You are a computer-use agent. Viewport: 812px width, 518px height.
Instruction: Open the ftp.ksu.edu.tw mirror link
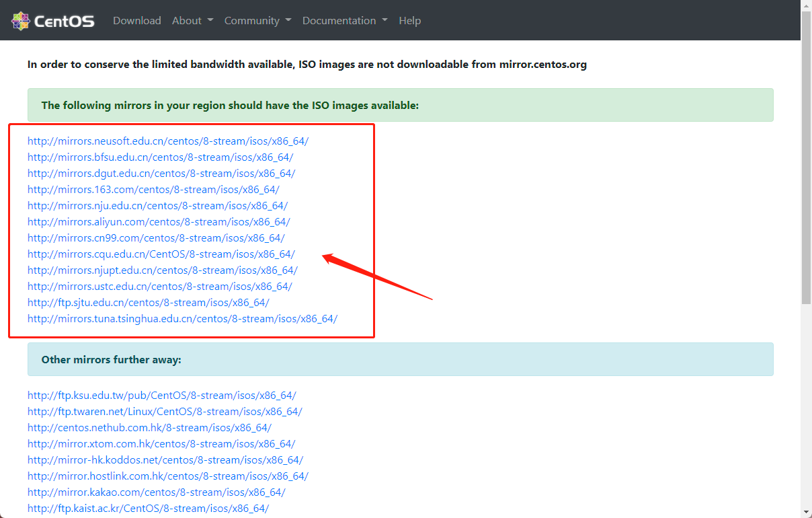162,396
